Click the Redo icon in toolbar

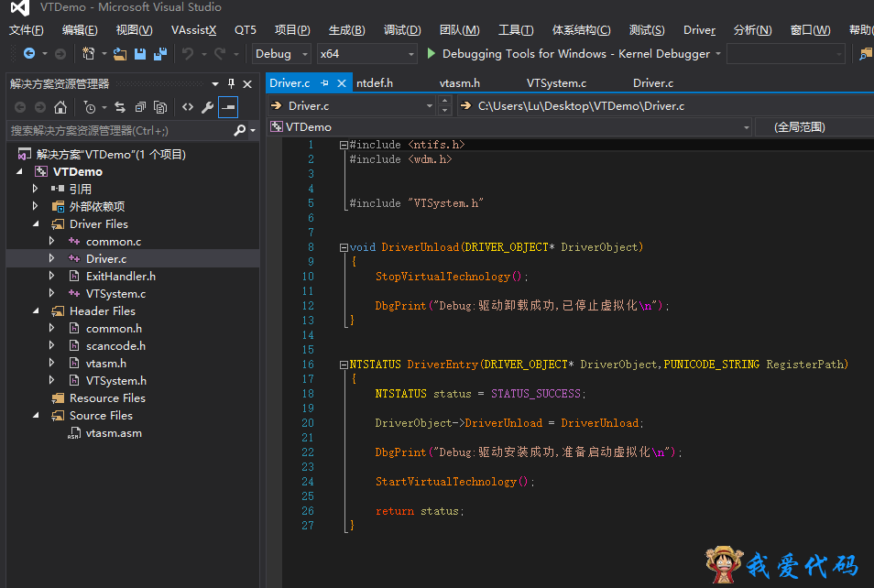click(220, 53)
